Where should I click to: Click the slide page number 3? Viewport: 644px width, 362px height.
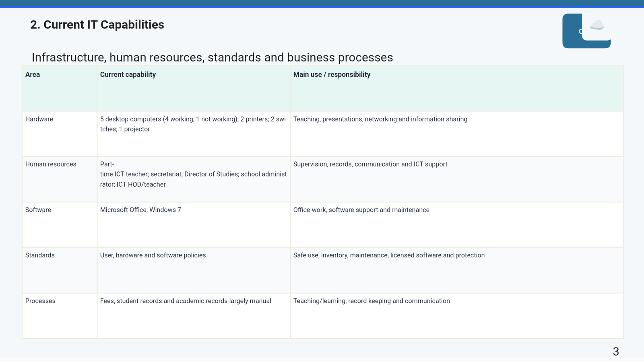pos(616,352)
